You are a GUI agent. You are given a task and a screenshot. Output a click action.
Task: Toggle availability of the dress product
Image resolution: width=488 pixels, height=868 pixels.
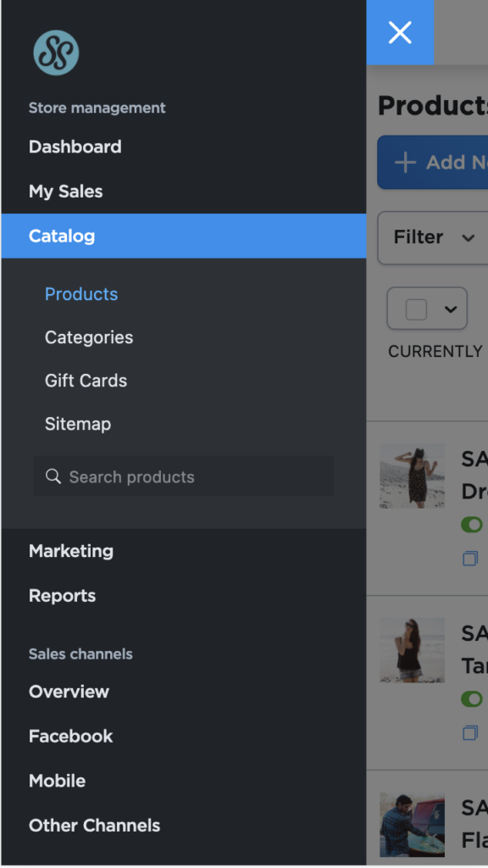coord(472,524)
